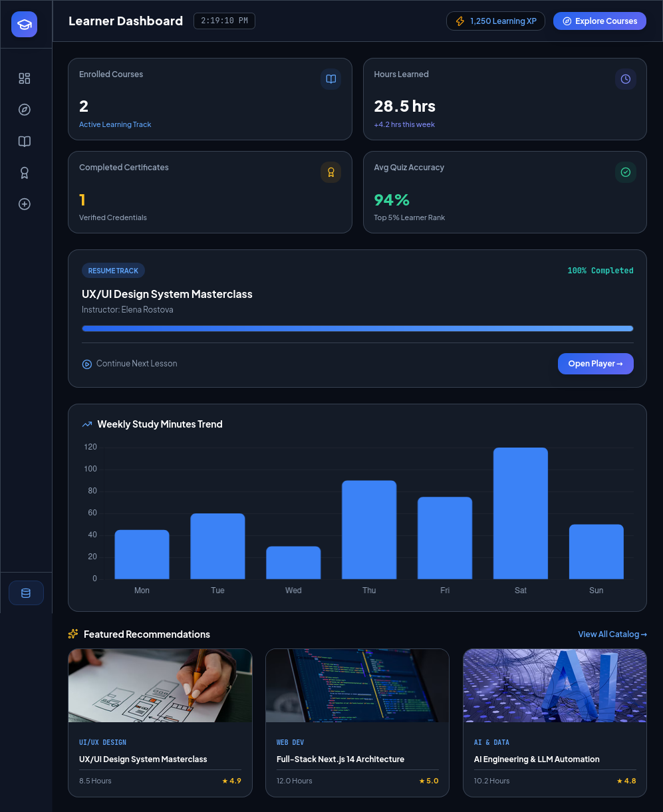Click the Resume Track tag
Viewport: 663px width, 812px height.
pos(113,271)
